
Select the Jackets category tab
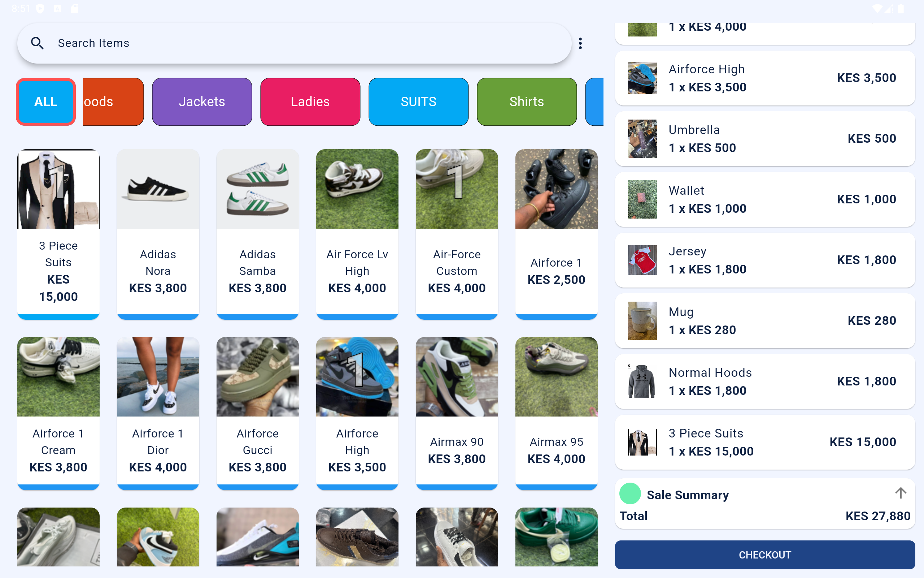[202, 102]
